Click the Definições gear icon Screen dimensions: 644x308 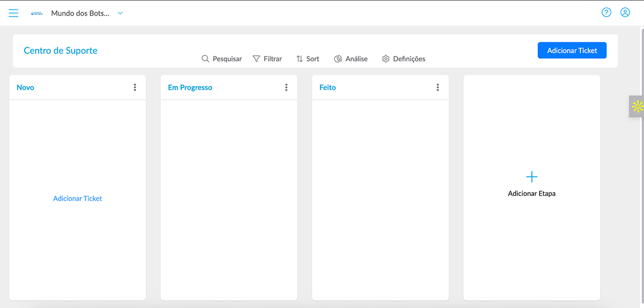tap(386, 59)
